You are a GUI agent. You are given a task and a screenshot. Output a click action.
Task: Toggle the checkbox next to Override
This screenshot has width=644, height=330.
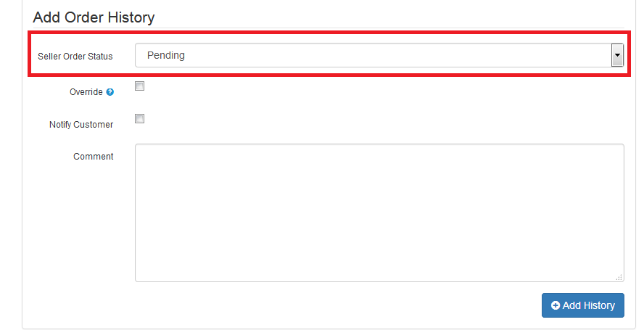(140, 86)
